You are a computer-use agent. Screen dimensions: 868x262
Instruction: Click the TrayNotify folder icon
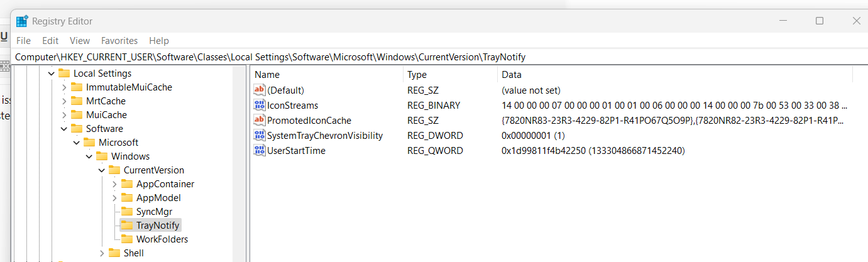click(x=127, y=226)
